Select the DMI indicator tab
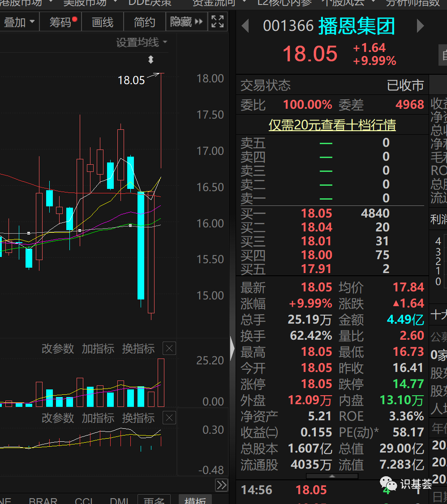This screenshot has height=504, width=447. 119,500
